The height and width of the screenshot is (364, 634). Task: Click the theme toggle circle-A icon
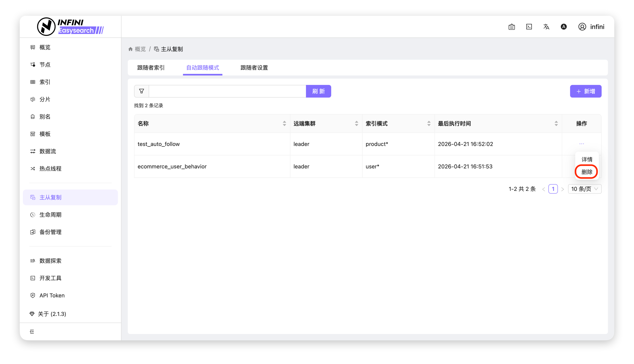click(563, 27)
